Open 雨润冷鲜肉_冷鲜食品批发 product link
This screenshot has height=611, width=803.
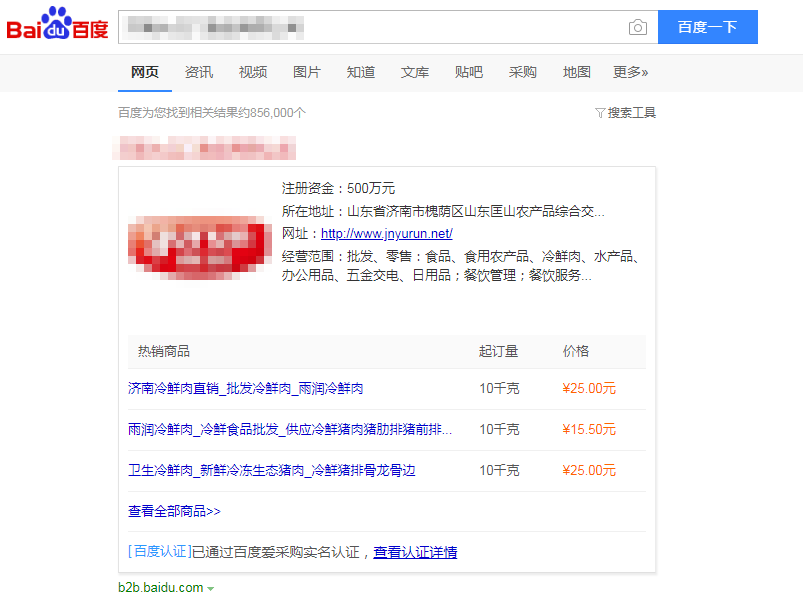[x=290, y=429]
